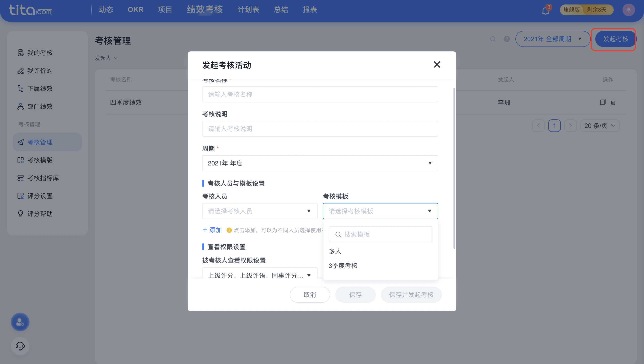Go to previous page arrow

click(538, 125)
